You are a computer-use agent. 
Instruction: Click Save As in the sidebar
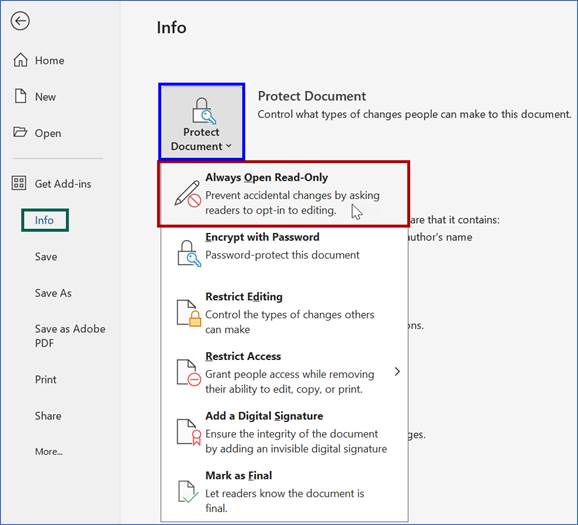53,293
